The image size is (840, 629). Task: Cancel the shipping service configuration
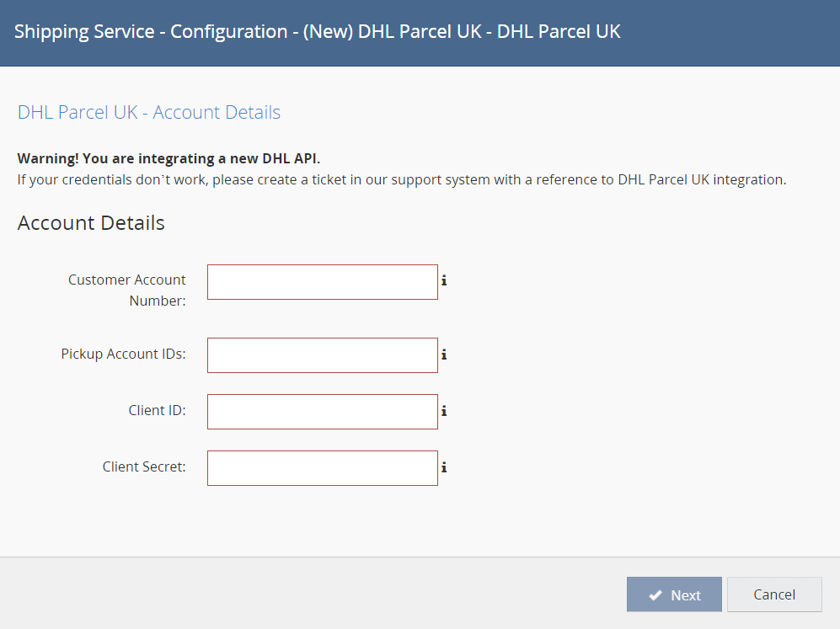click(x=773, y=594)
